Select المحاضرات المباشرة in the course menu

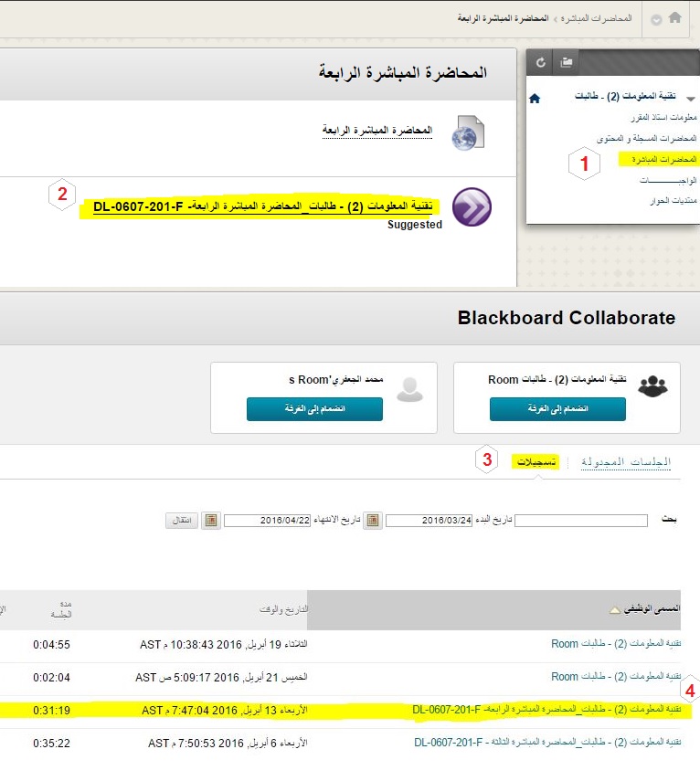pos(657,160)
